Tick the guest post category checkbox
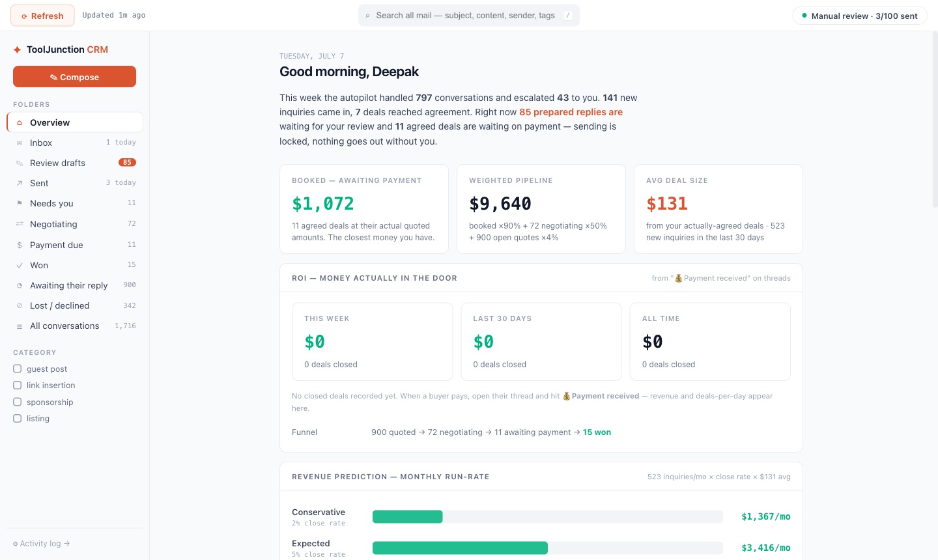This screenshot has height=560, width=938. click(x=18, y=369)
